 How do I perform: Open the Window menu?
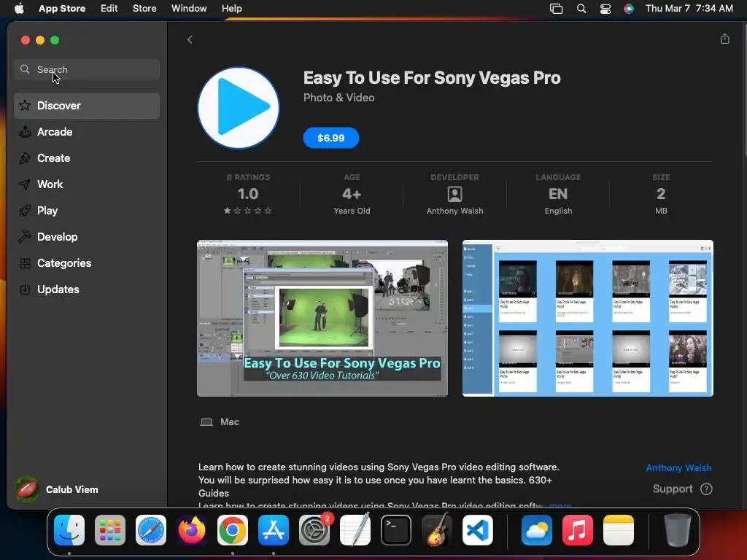click(x=189, y=9)
